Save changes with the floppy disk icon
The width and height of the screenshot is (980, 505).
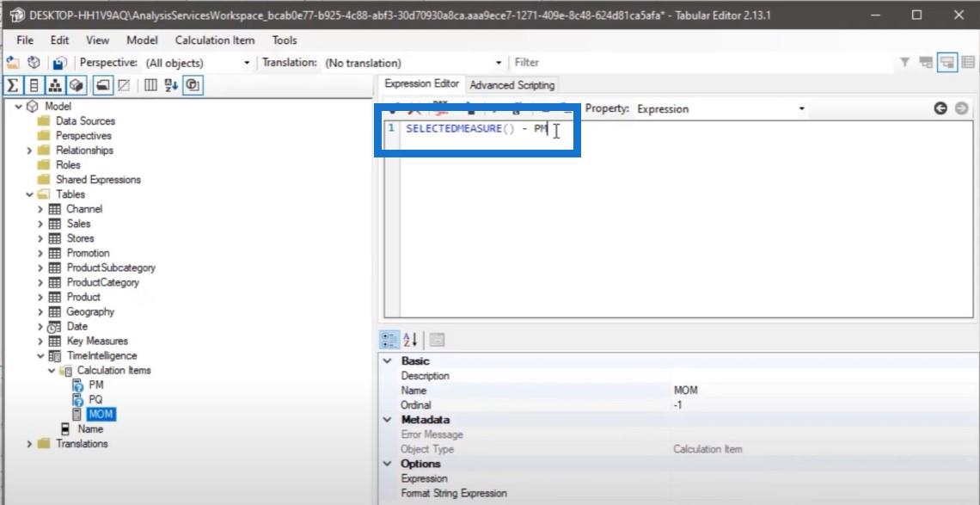tap(59, 63)
